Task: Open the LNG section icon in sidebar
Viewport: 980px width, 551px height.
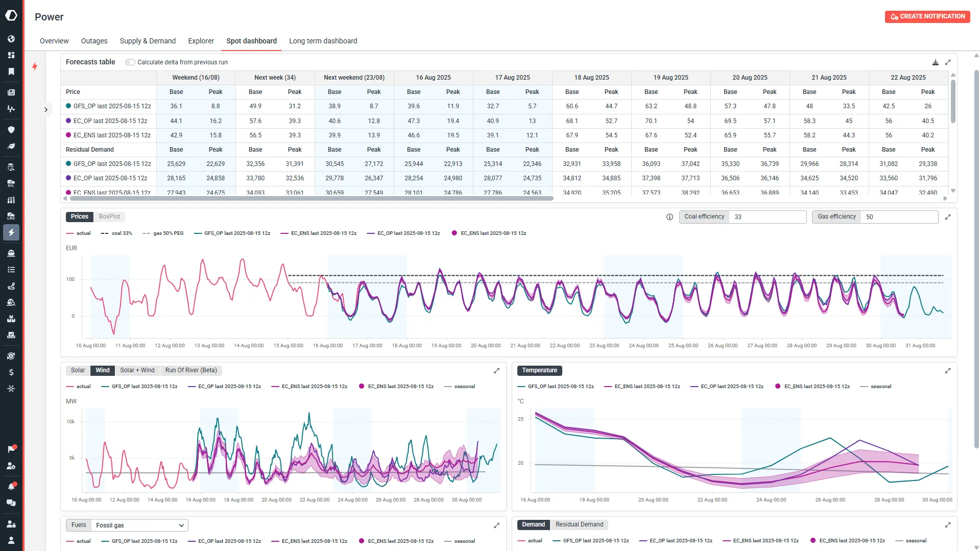Action: tap(11, 216)
